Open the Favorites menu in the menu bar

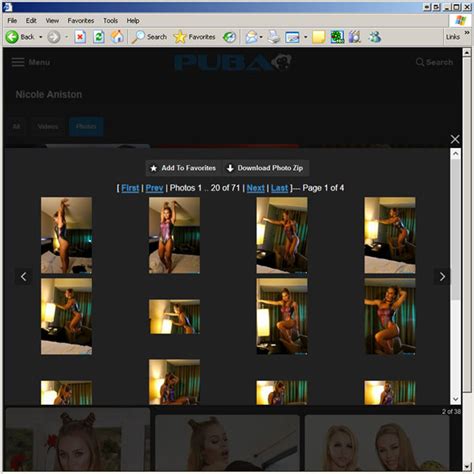pos(81,21)
